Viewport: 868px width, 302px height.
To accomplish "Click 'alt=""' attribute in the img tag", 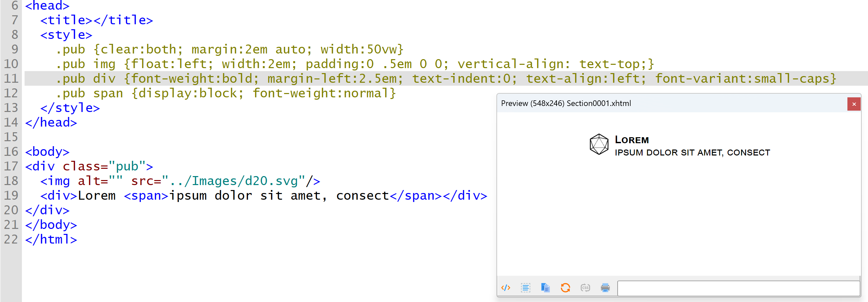I will [x=100, y=181].
